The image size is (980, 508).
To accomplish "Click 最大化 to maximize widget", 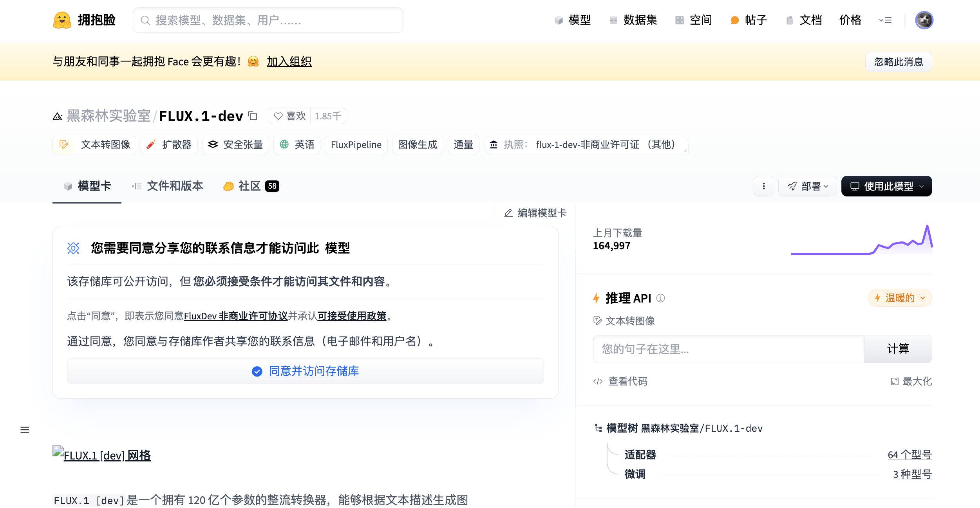I will click(911, 382).
